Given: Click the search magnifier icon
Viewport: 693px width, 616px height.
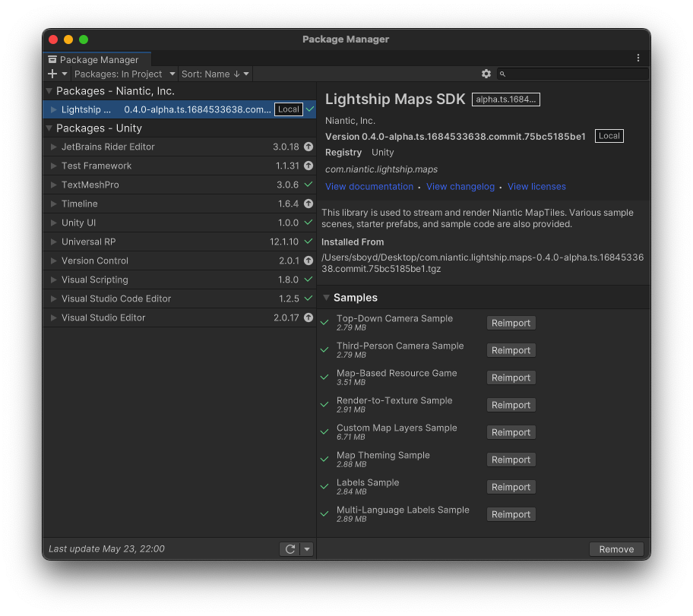Looking at the screenshot, I should pyautogui.click(x=502, y=74).
